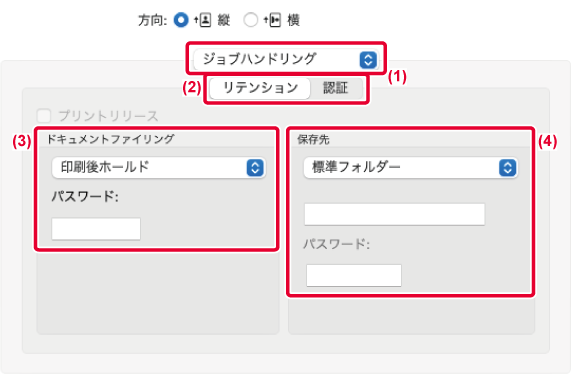Click the blue arrows on 印刷後ホールド selector

point(255,168)
